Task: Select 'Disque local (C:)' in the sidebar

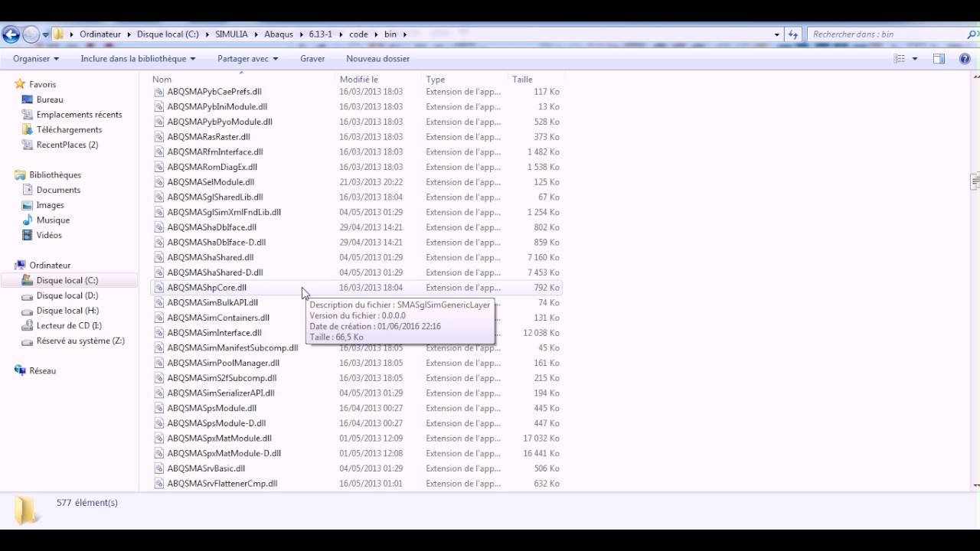Action: tap(67, 281)
